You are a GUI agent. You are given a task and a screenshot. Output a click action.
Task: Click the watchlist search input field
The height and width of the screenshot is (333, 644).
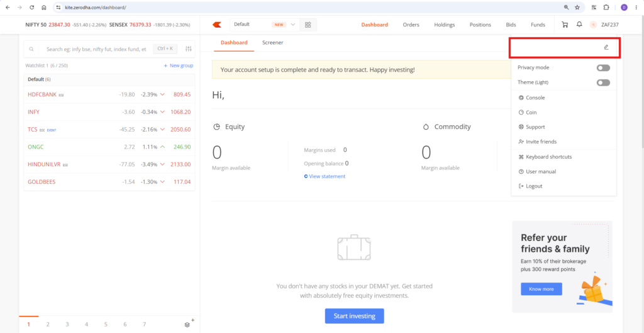point(96,49)
